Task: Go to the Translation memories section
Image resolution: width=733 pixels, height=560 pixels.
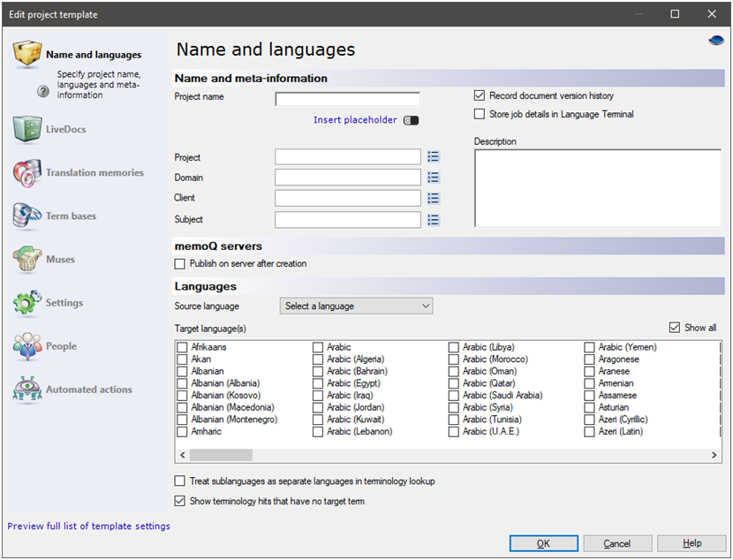Action: (94, 172)
